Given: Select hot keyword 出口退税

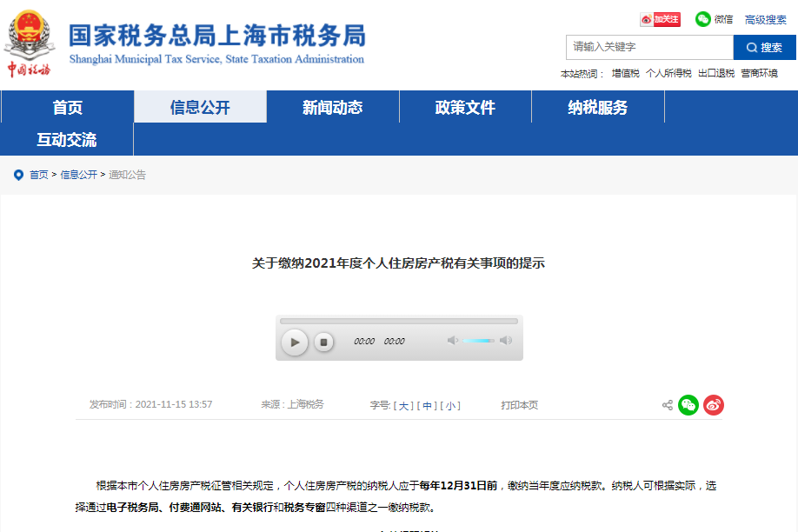Looking at the screenshot, I should pyautogui.click(x=716, y=73).
